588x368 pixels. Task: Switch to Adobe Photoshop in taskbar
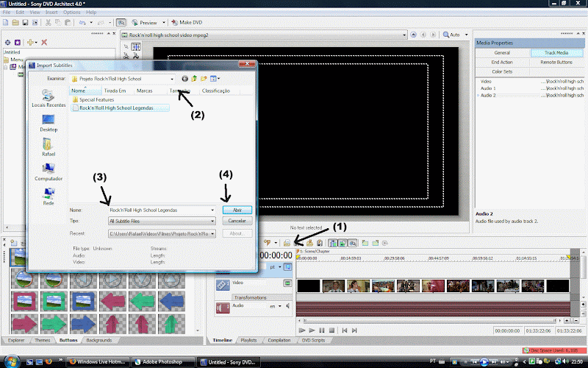163,362
